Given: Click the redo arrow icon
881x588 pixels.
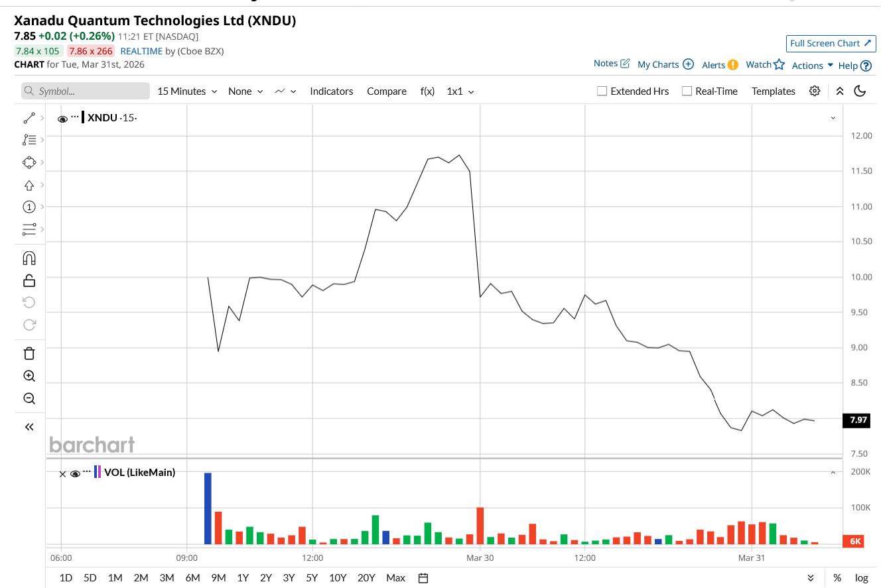Looking at the screenshot, I should coord(29,325).
